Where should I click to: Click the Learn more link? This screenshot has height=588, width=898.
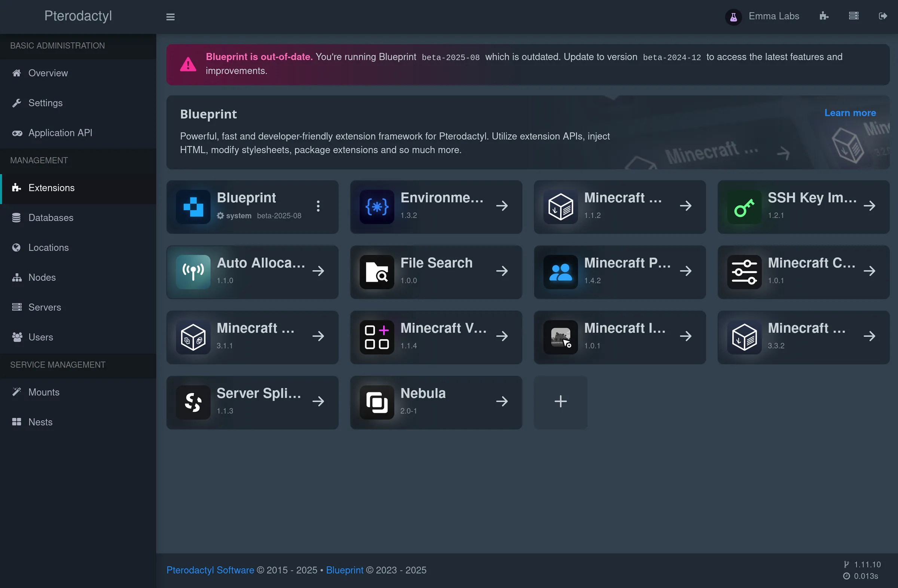(x=850, y=113)
